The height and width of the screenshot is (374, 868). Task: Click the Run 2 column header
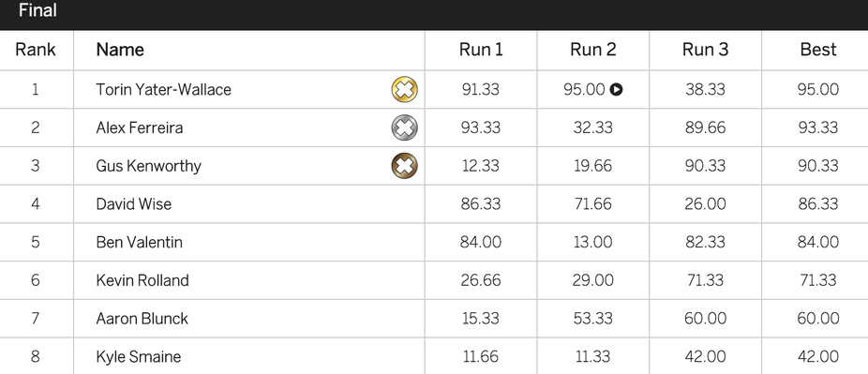point(592,50)
